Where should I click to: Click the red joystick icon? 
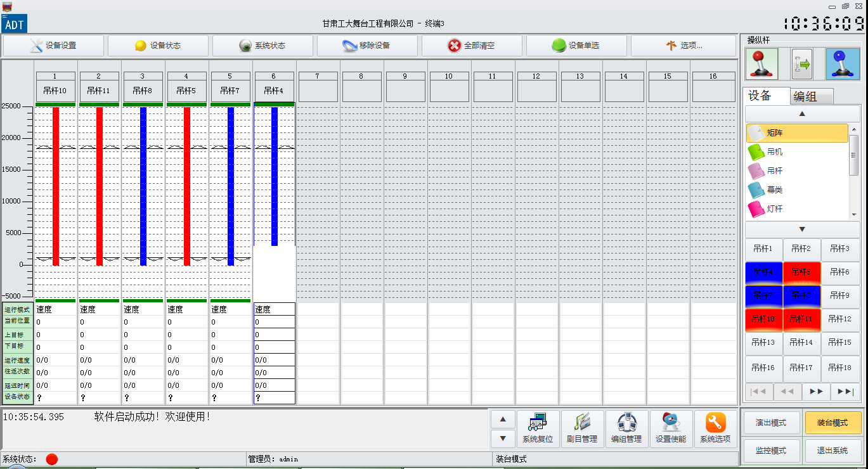[x=761, y=64]
